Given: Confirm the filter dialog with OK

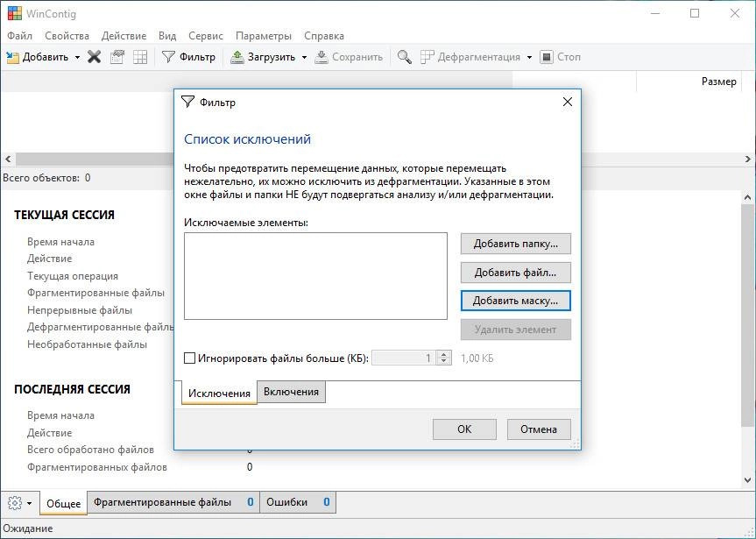Looking at the screenshot, I should click(464, 429).
